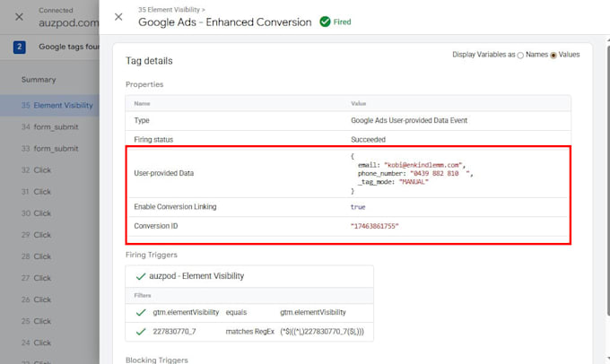Click the email value in User-provided Data
Screen dimensions: 610x364
[x=423, y=165]
